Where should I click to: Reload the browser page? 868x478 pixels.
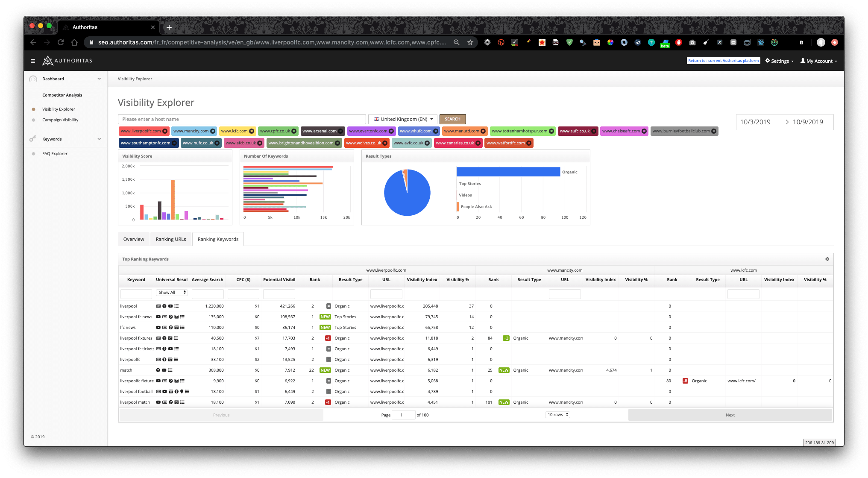(x=61, y=42)
